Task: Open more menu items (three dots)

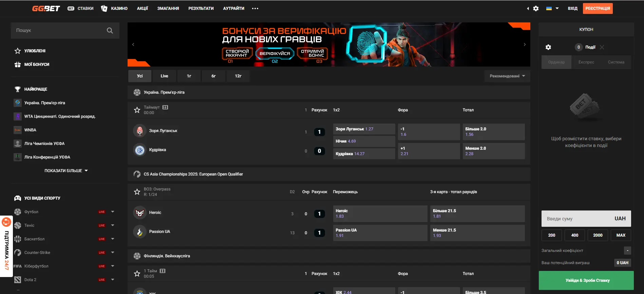Action: pos(255,8)
